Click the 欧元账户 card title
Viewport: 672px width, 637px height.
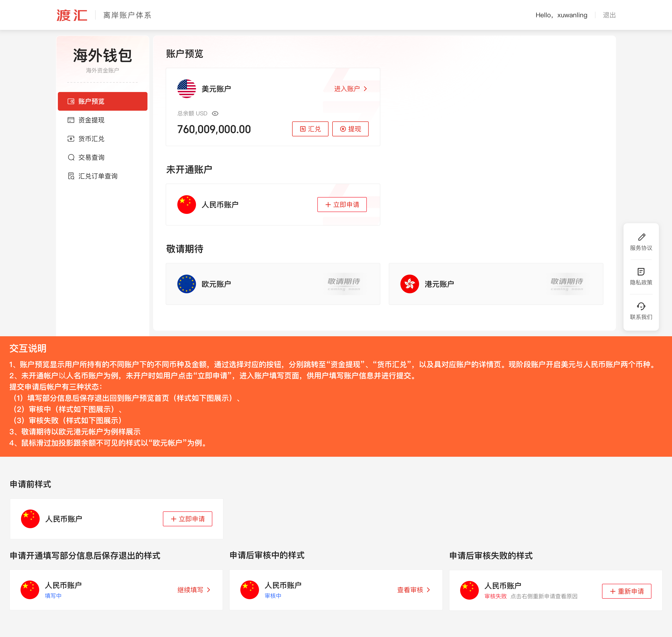[x=216, y=284]
